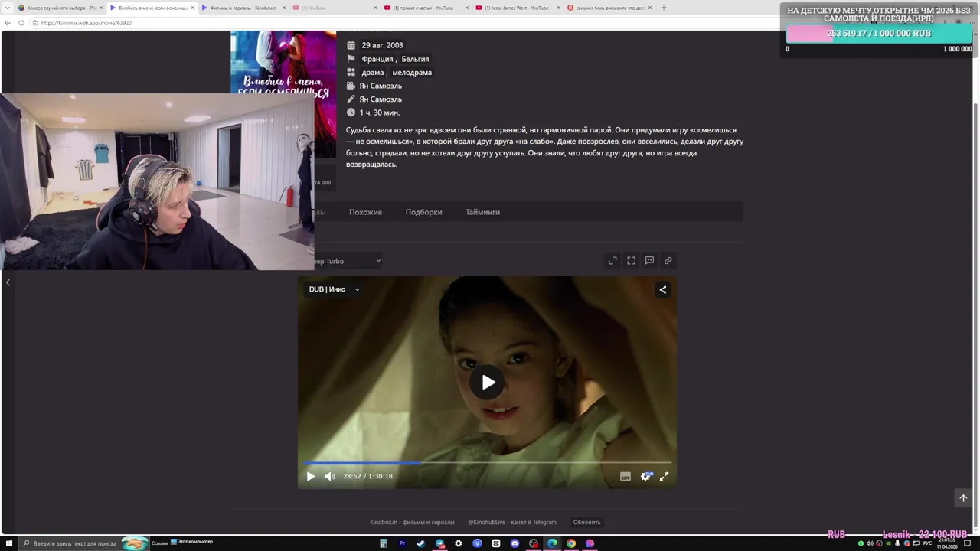Switch to the Колесо случайного выбора browser tab

(60, 8)
